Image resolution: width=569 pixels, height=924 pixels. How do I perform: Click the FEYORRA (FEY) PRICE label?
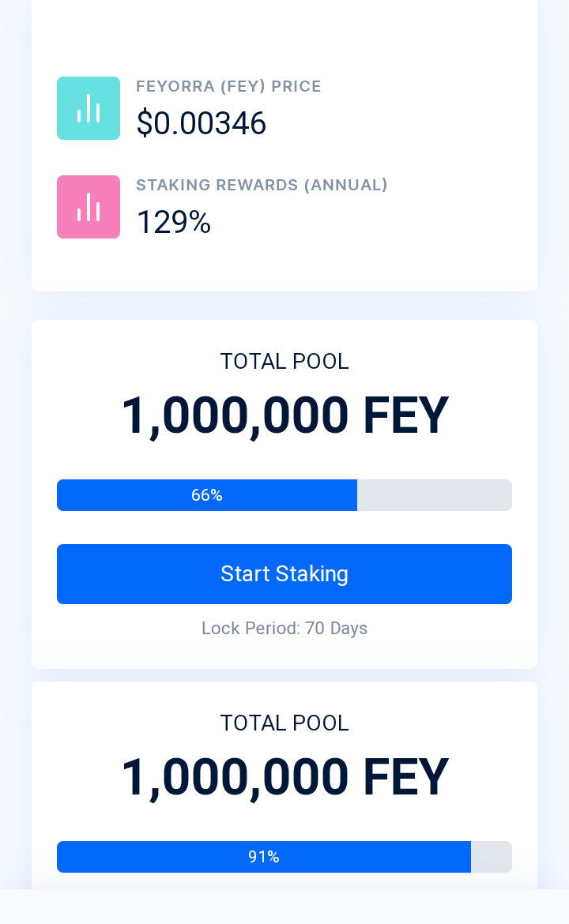(228, 86)
